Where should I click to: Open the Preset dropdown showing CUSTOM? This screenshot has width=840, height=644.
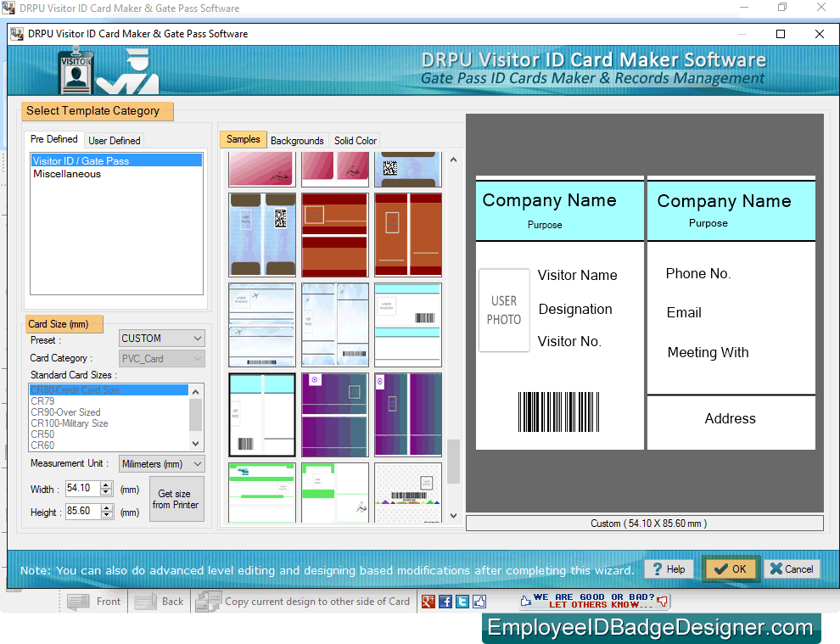pyautogui.click(x=162, y=338)
